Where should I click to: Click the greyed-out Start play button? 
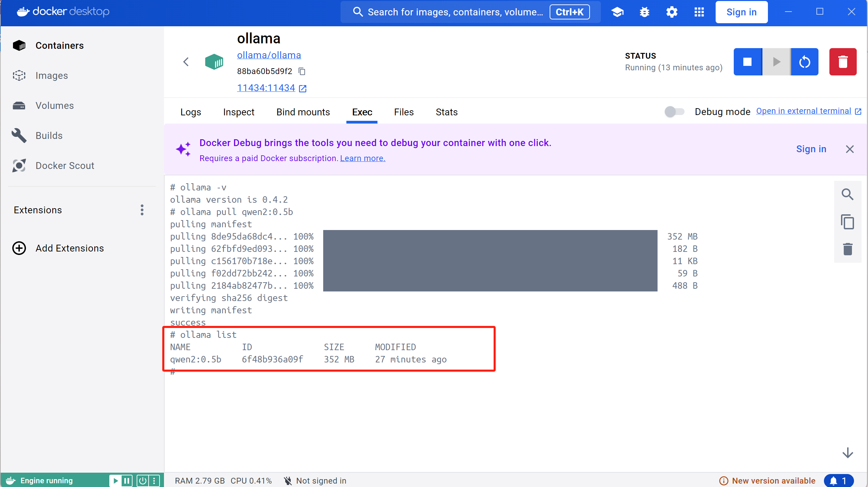[x=776, y=62]
